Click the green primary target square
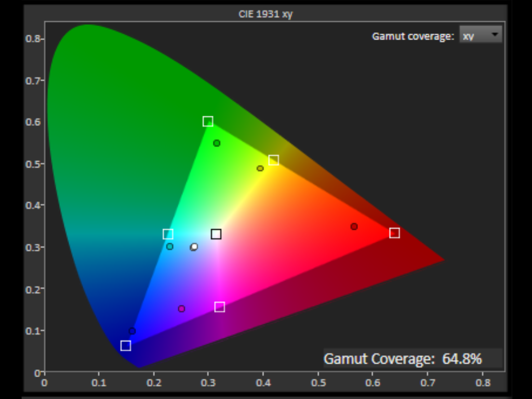Viewport: 532px width, 399px height. (208, 122)
